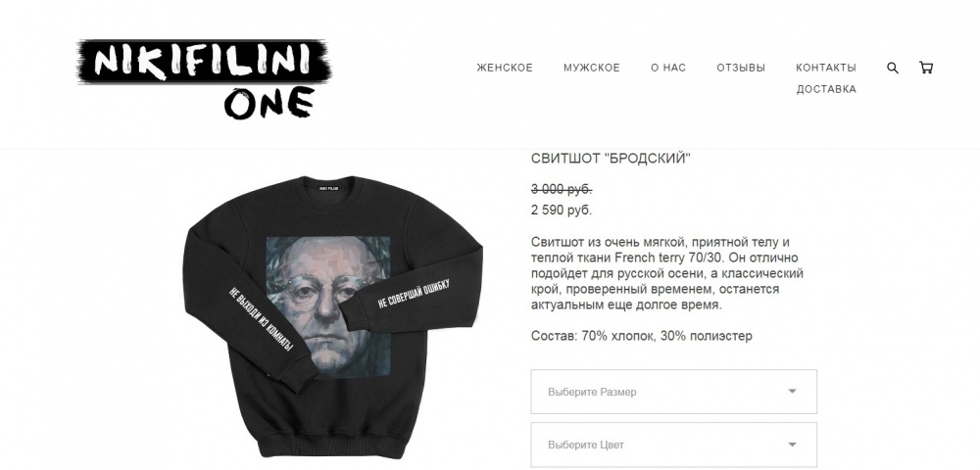The height and width of the screenshot is (470, 980).
Task: Expand the Выберите Цвет dropdown
Action: [x=674, y=445]
